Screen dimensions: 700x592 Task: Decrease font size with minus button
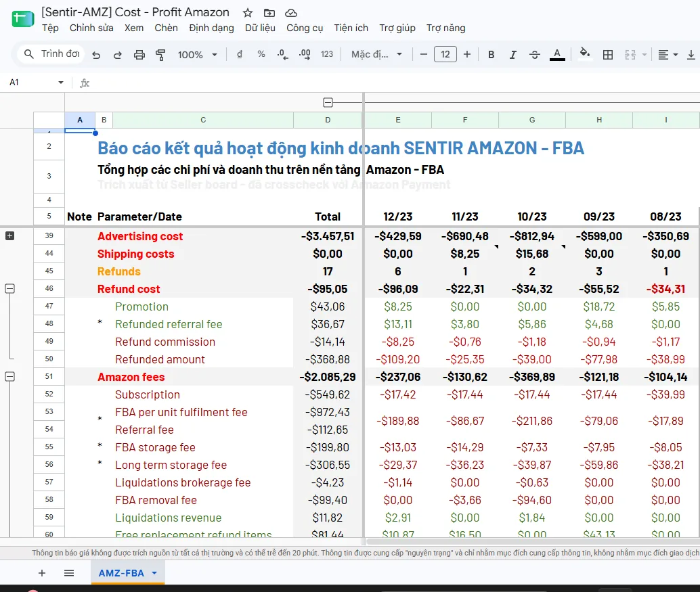point(424,54)
